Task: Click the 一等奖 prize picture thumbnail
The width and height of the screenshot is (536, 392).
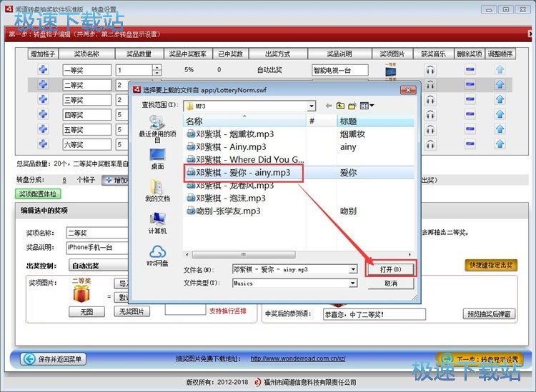Action: [x=391, y=70]
